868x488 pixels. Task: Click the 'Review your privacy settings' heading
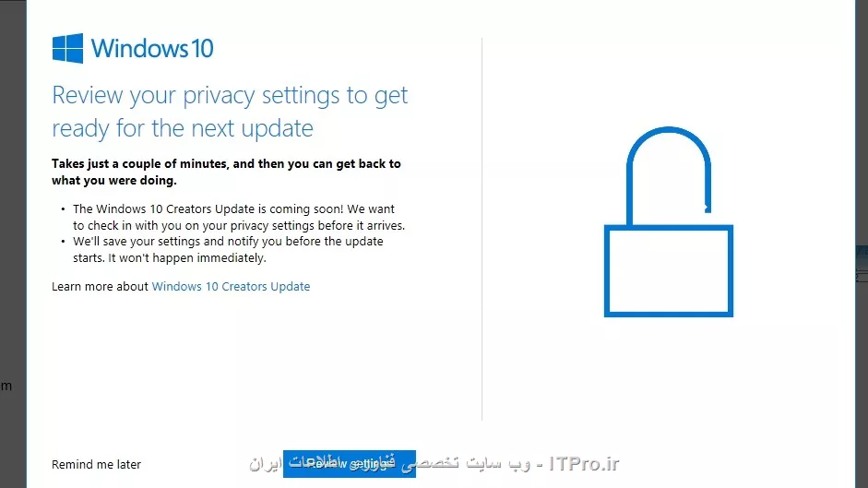coord(230,112)
